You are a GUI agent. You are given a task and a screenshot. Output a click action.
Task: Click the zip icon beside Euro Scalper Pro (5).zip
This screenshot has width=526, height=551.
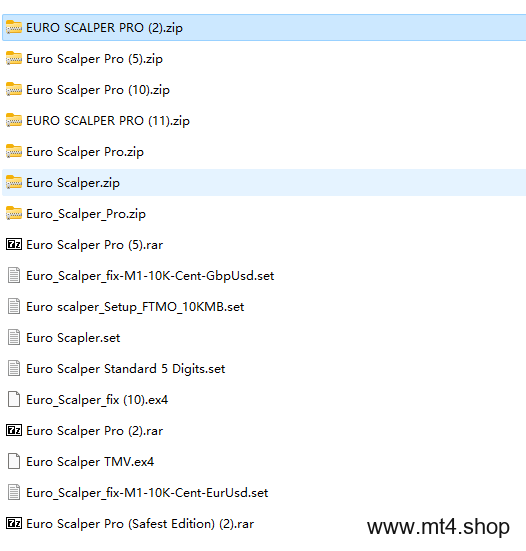click(14, 58)
